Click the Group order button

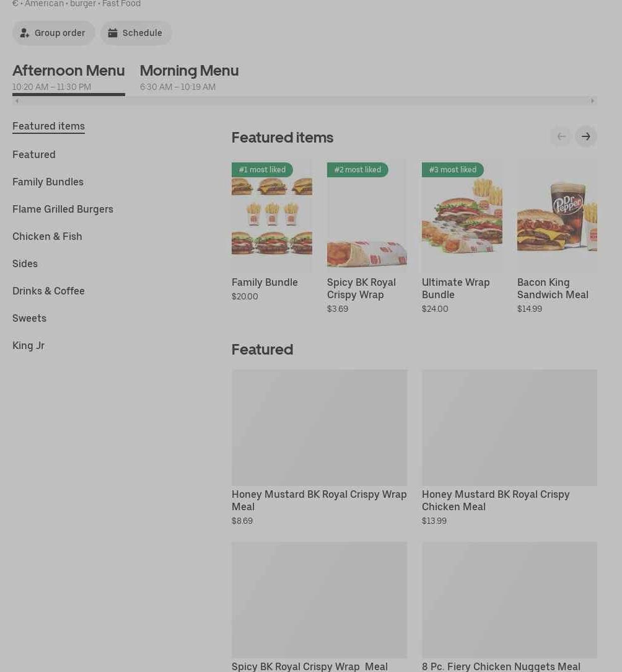(x=53, y=33)
